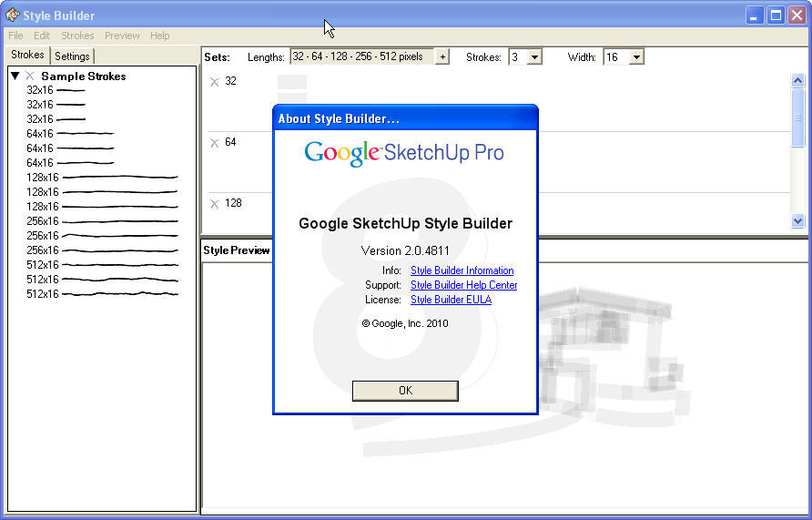Select the first 64x16 sample stroke

[x=70, y=134]
